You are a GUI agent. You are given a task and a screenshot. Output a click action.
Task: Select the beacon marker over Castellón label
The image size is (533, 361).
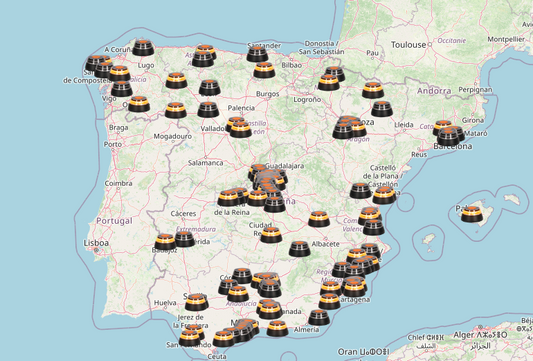pos(384,196)
